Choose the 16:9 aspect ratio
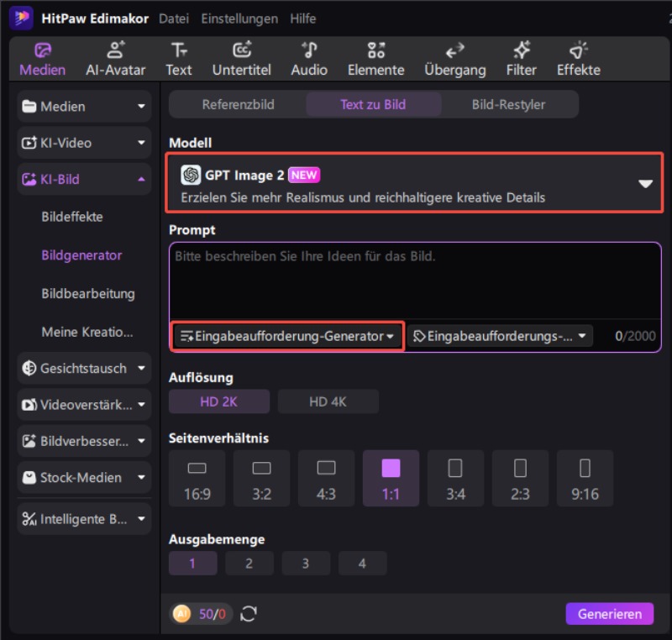This screenshot has width=672, height=640. (197, 478)
